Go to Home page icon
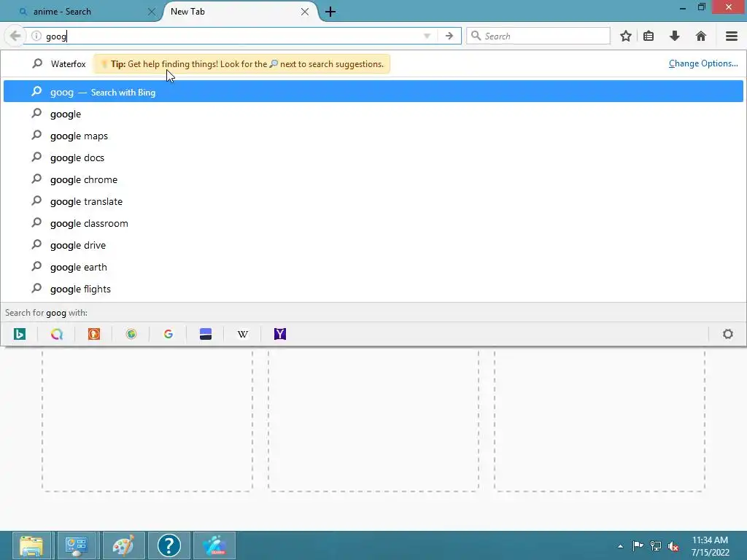Screen dimensions: 747x560 tap(700, 36)
